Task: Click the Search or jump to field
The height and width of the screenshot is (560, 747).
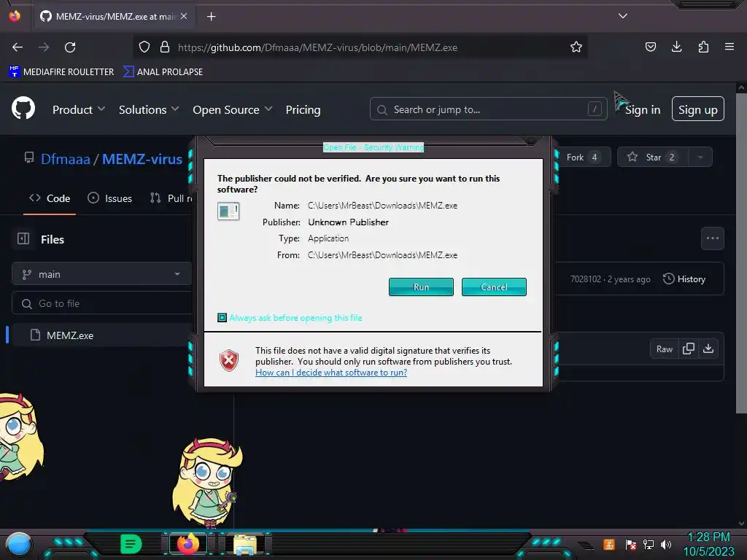Action: [488, 109]
